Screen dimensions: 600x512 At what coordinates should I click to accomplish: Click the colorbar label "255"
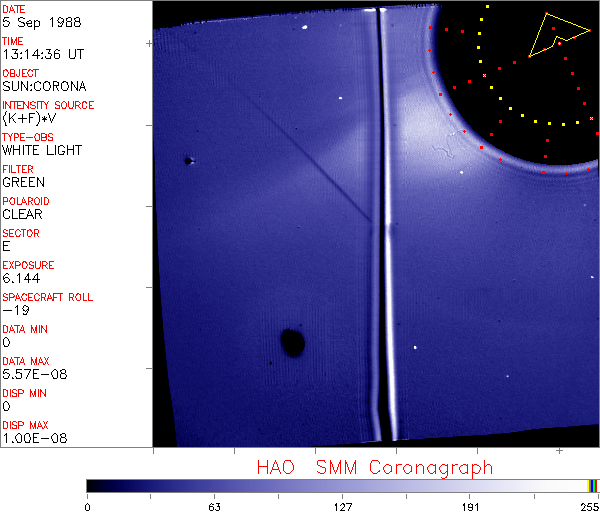pos(589,507)
